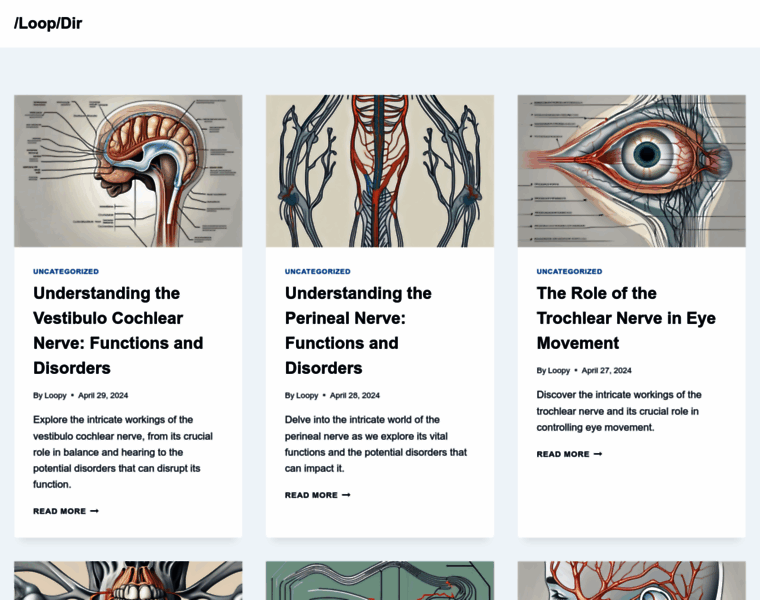Viewport: 760px width, 600px height.
Task: Click Read More under Perineal Nerve excerpt
Action: coord(317,495)
